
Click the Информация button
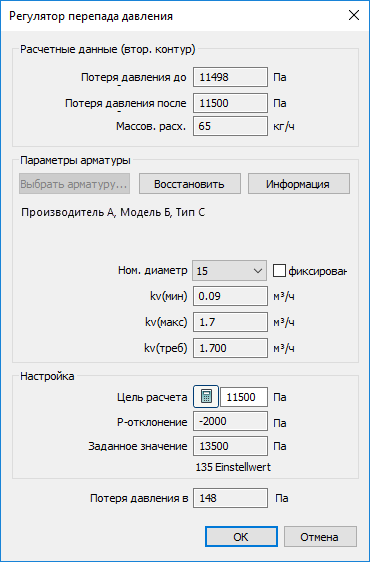[x=299, y=184]
